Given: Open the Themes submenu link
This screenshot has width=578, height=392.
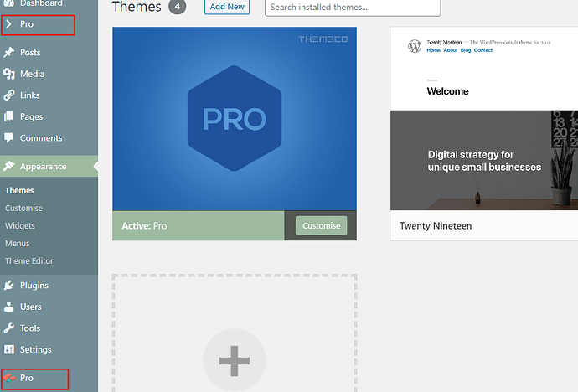Looking at the screenshot, I should (19, 190).
